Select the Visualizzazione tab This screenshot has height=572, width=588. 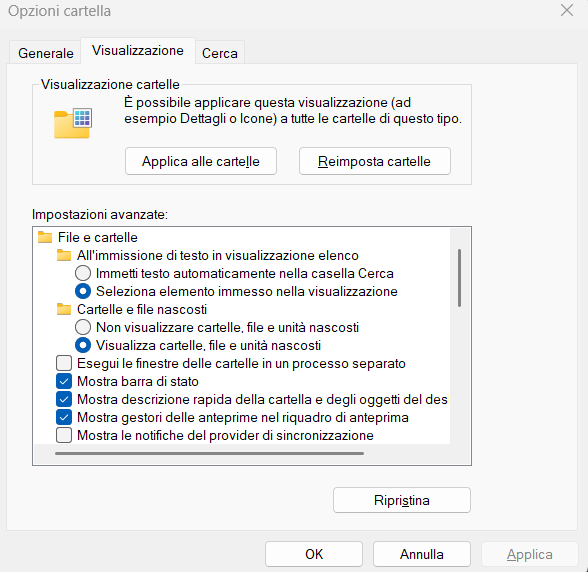pyautogui.click(x=138, y=51)
